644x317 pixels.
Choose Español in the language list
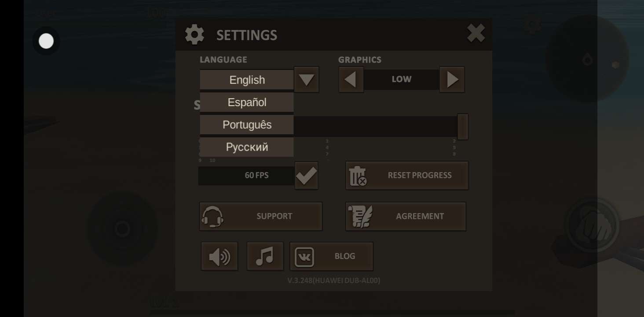(x=247, y=102)
